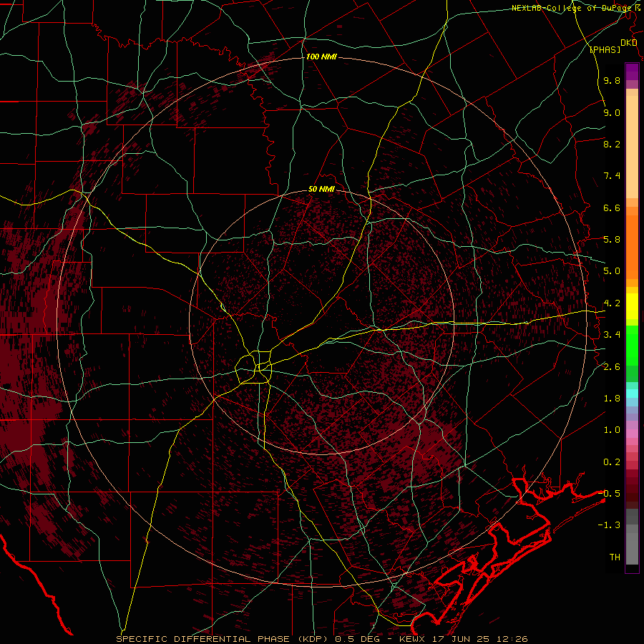Click the 4.2 value on the color scale
This screenshot has width=644, height=644.
(612, 303)
